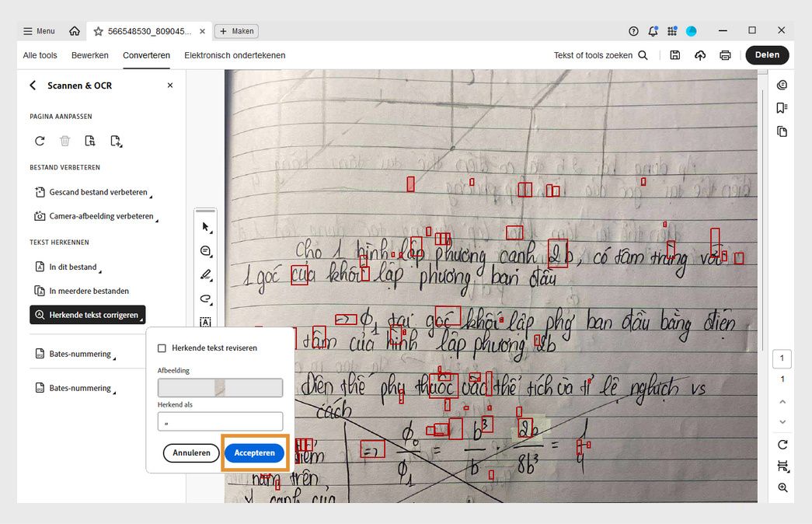The image size is (812, 524).
Task: Open the Add comment tool
Action: pyautogui.click(x=205, y=250)
